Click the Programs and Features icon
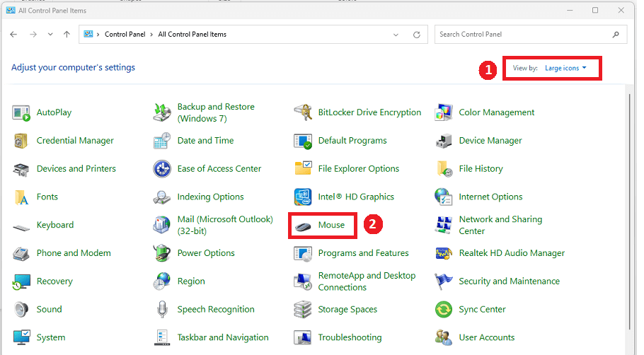Viewport: 644px width, 355px height. pyautogui.click(x=303, y=254)
